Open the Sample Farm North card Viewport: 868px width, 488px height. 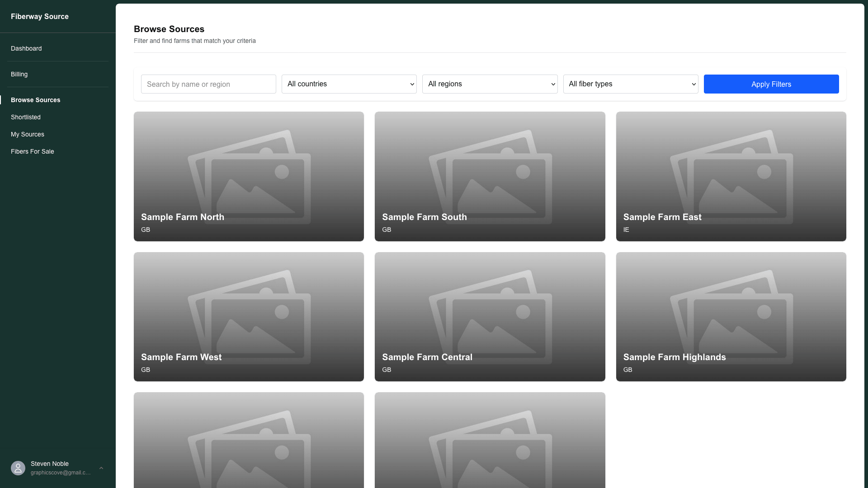pyautogui.click(x=249, y=176)
